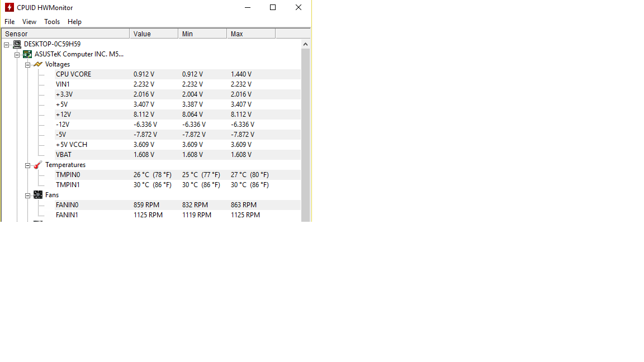Click the vertical scrollbar track

305,135
